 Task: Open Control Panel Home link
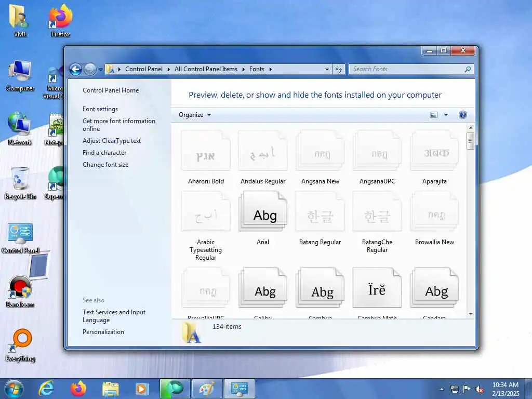tap(111, 90)
